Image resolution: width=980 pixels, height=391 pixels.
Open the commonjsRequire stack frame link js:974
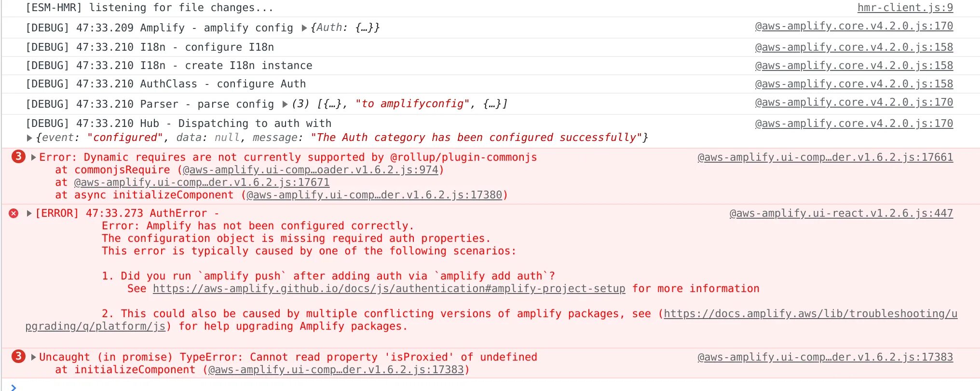click(x=310, y=170)
